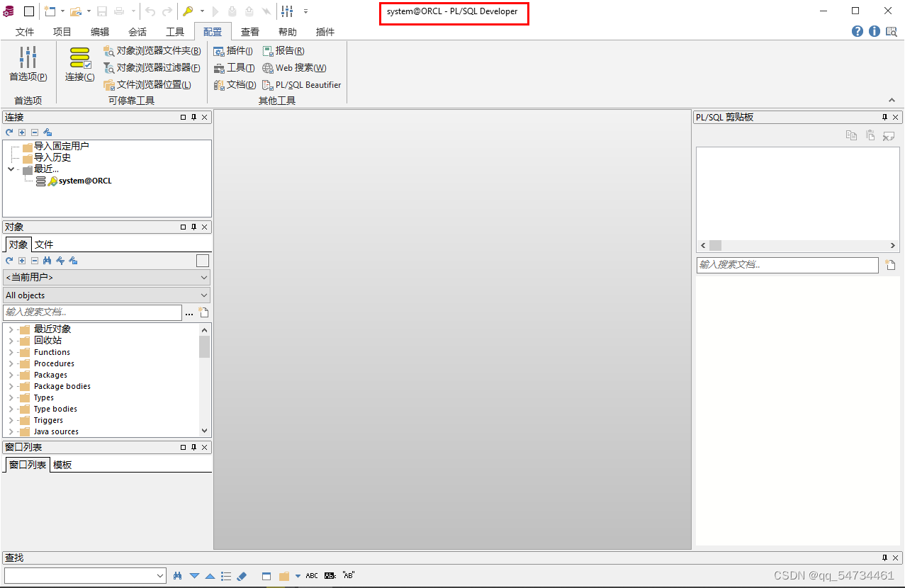The image size is (905, 588).
Task: Select 导入固定用户 folder in connection tree
Action: pos(62,146)
